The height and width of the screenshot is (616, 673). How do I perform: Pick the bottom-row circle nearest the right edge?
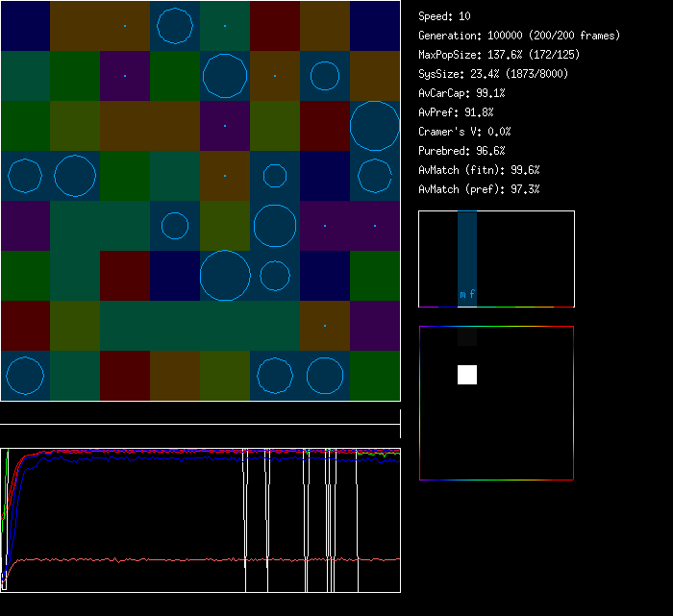point(325,376)
